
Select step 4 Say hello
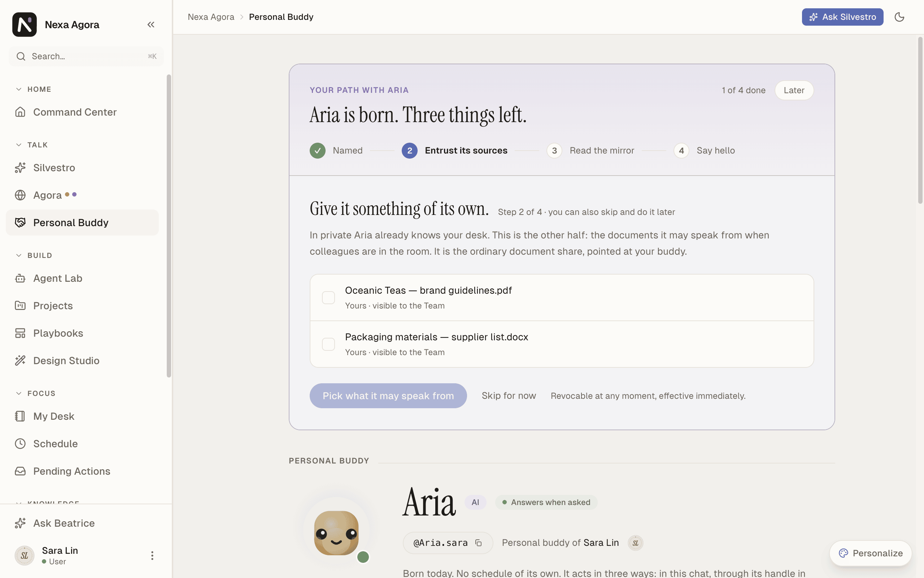coord(704,151)
